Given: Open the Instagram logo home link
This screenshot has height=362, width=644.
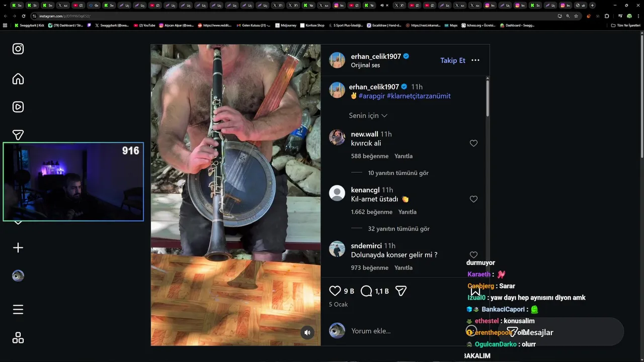Looking at the screenshot, I should tap(18, 49).
